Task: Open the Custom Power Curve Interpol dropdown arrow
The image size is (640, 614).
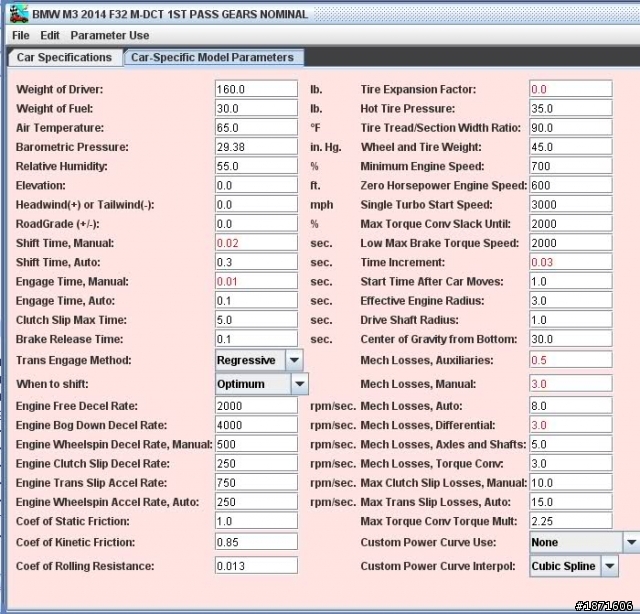Action: 609,566
